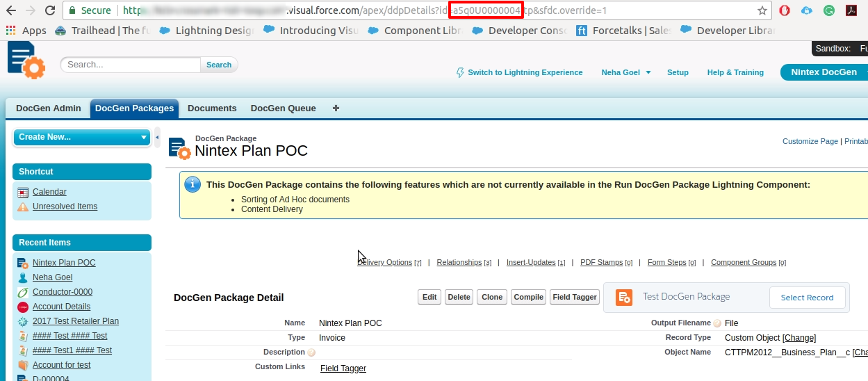Click the Select Record button
Viewport: 868px width, 381px height.
click(x=806, y=298)
